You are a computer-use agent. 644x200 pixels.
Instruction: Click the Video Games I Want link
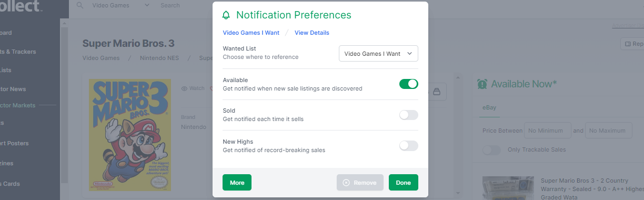coord(251,33)
